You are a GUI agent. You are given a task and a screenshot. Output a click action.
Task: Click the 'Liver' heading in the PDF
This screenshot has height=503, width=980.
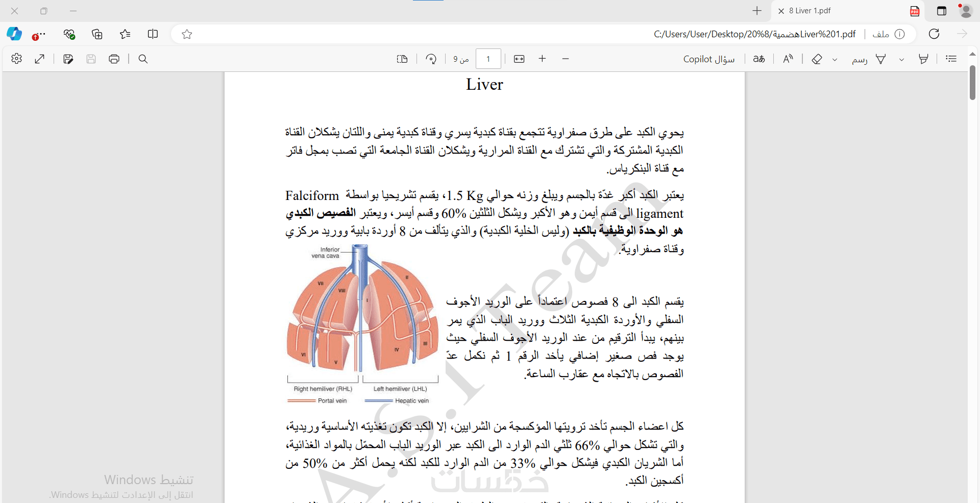(x=484, y=84)
